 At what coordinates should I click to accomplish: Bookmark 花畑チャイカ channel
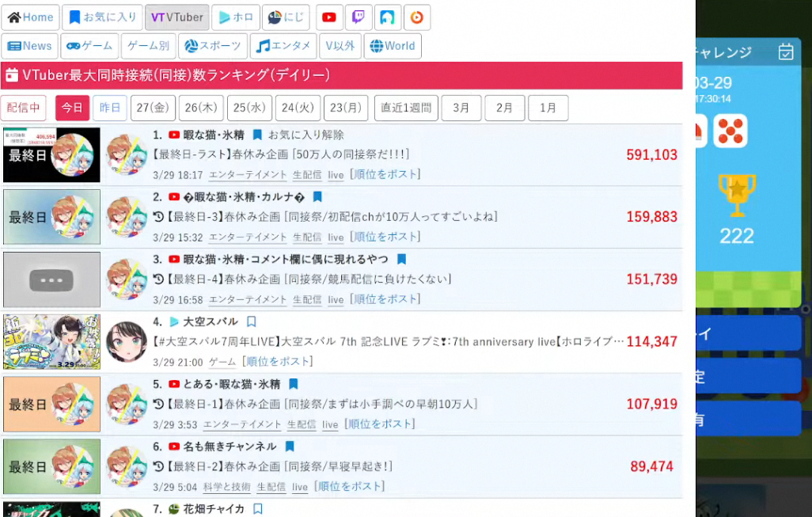coord(258,509)
